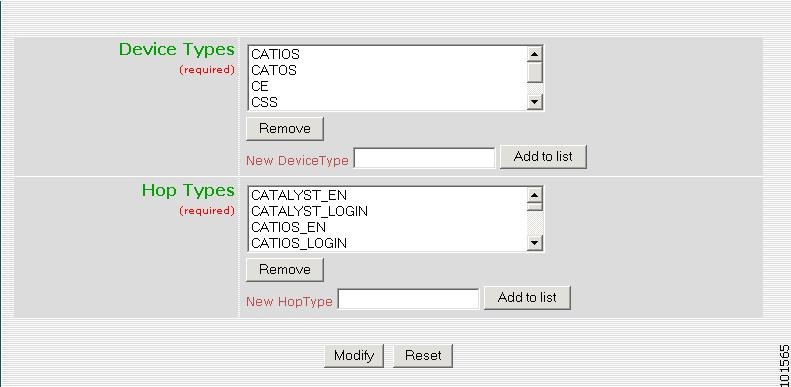Select the CE device type entry
Viewport: 791px width, 387px height.
click(x=387, y=86)
